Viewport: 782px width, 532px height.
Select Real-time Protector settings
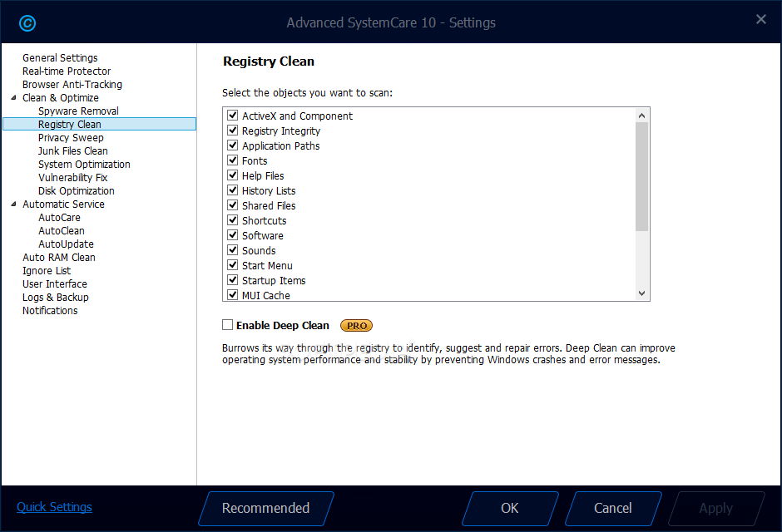67,71
